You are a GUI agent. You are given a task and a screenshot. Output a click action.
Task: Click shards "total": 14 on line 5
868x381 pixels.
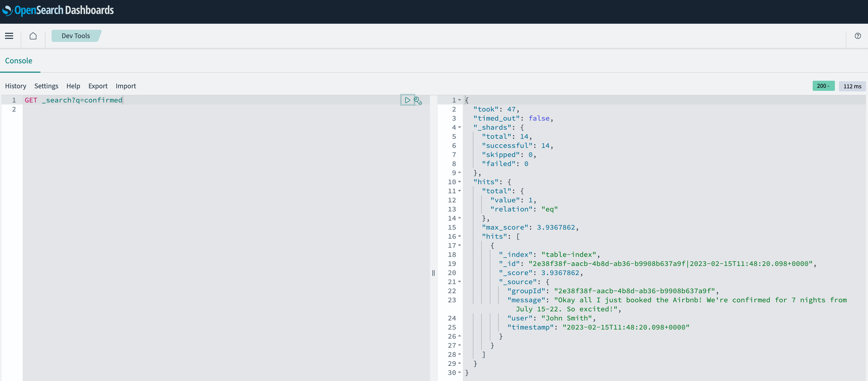(x=507, y=136)
